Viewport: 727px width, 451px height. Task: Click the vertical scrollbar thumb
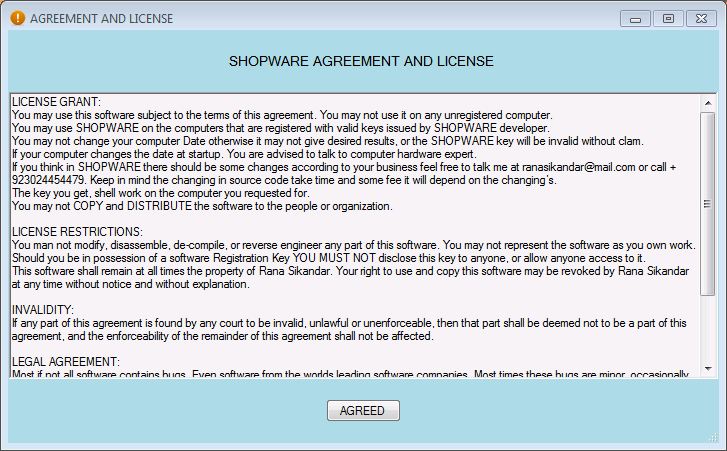[708, 203]
